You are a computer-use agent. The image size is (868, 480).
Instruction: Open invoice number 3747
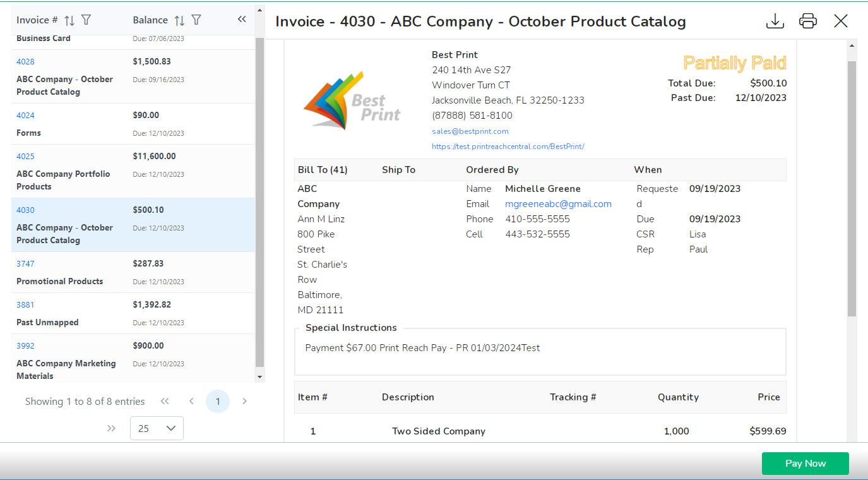(x=25, y=263)
